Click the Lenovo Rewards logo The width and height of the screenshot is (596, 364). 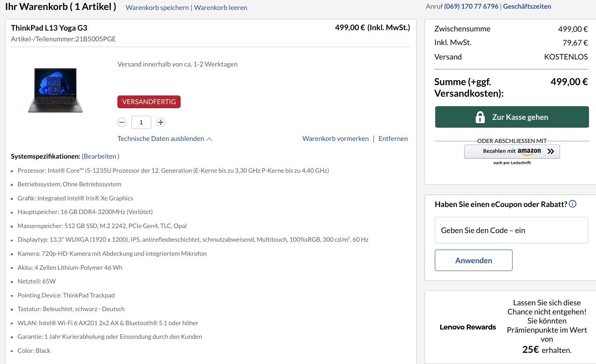click(468, 327)
